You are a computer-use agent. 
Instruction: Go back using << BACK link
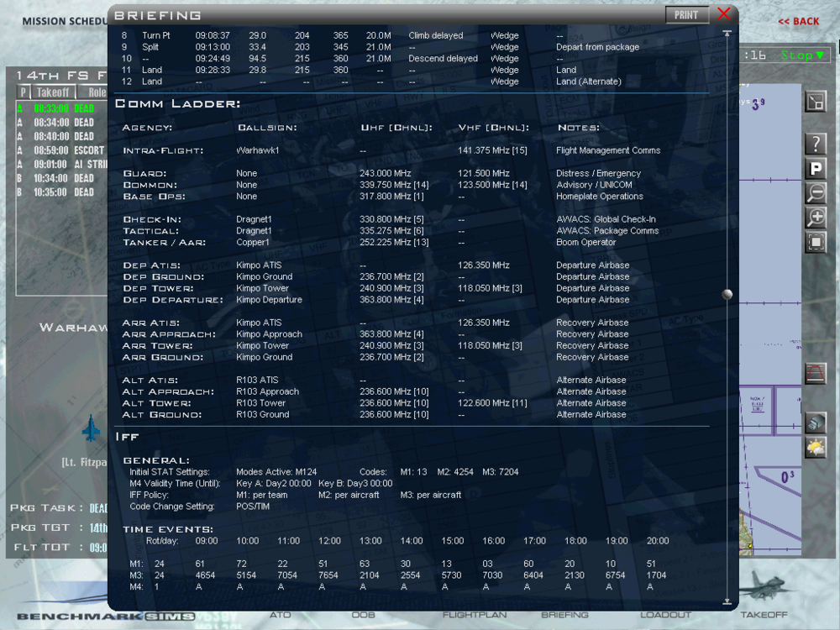pyautogui.click(x=798, y=21)
